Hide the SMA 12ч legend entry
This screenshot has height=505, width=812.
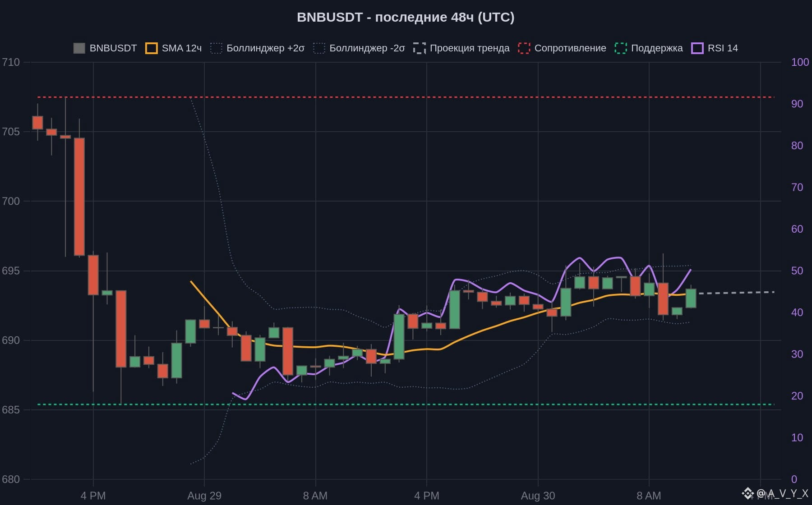click(174, 48)
